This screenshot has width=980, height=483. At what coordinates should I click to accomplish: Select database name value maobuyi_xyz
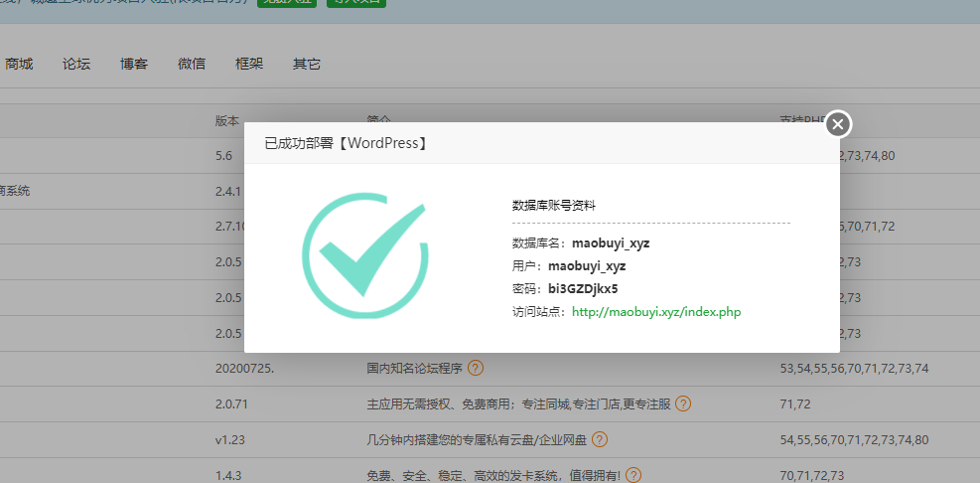[x=611, y=243]
